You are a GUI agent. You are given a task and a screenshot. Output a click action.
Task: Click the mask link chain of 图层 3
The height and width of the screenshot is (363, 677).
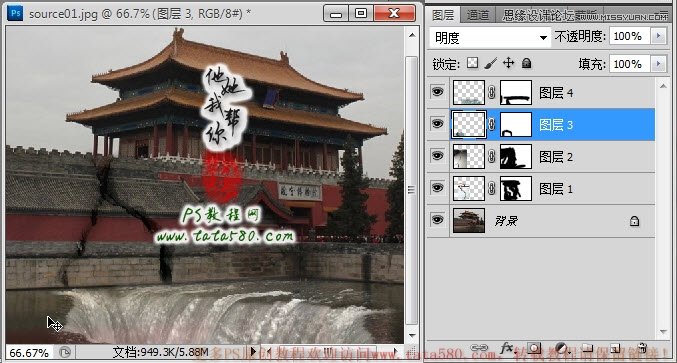[x=492, y=124]
